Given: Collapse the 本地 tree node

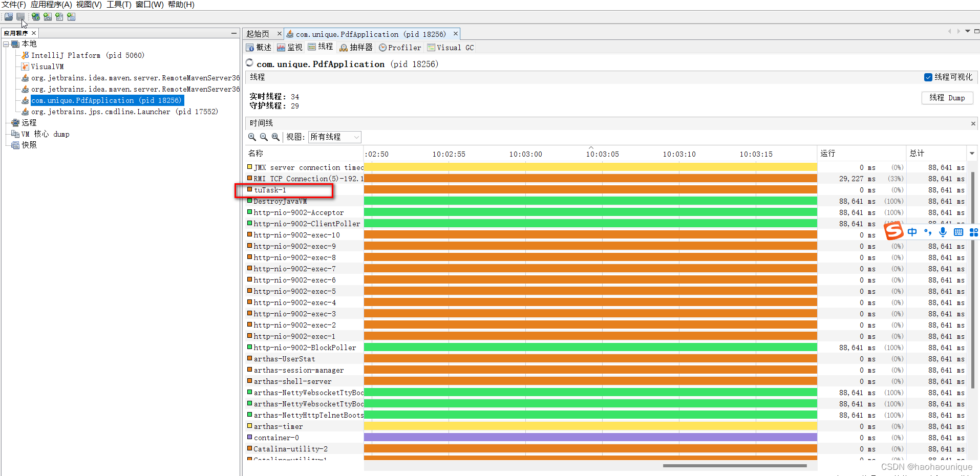Looking at the screenshot, I should pyautogui.click(x=6, y=44).
